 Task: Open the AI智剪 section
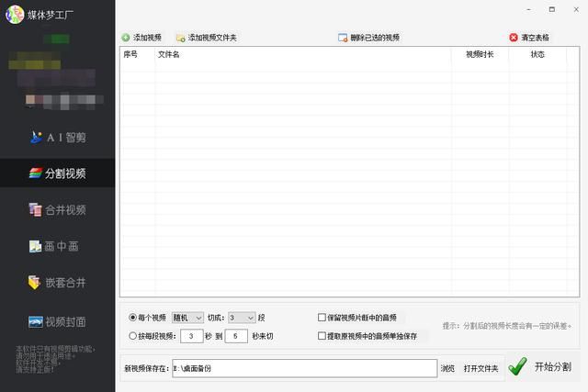57,138
